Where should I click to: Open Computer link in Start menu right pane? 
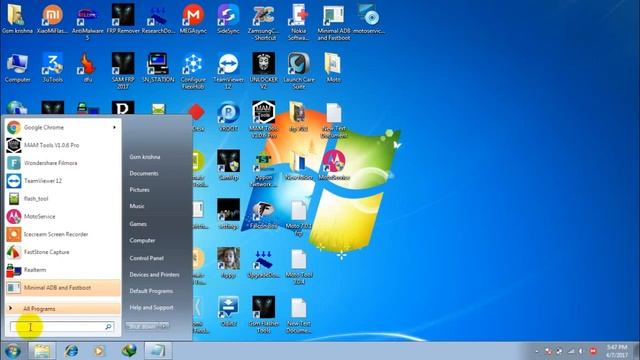(x=142, y=240)
